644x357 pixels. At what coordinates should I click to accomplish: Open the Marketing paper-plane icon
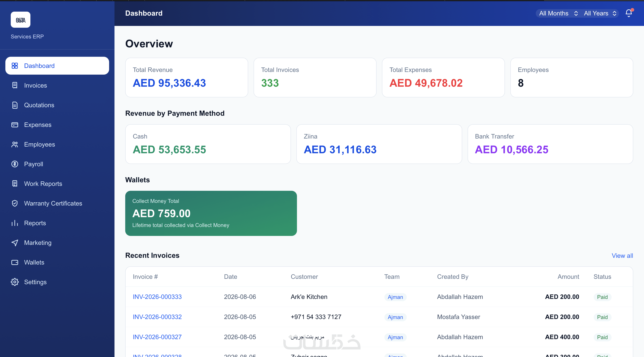[x=15, y=243]
